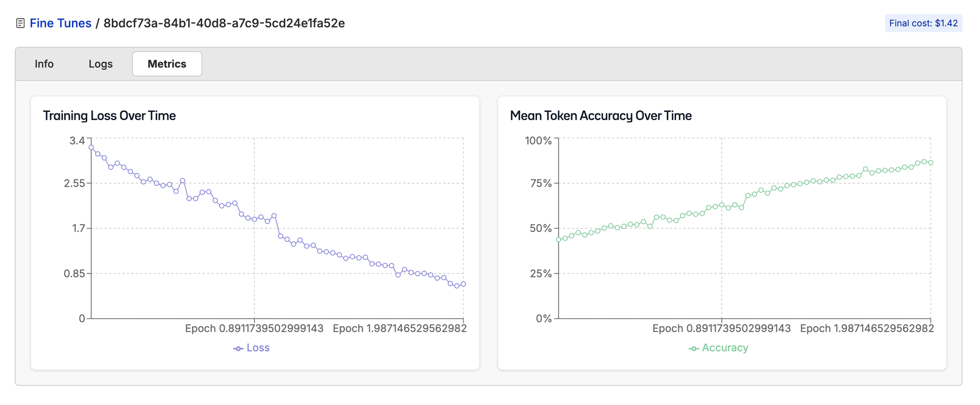Click the last data point on the loss chart
Screen dimensions: 980x405
click(x=463, y=284)
